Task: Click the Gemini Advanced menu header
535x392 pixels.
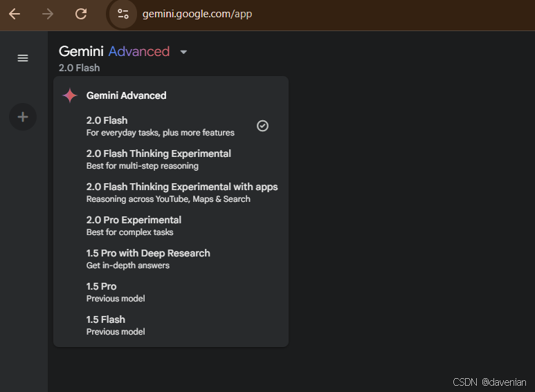Action: (126, 95)
